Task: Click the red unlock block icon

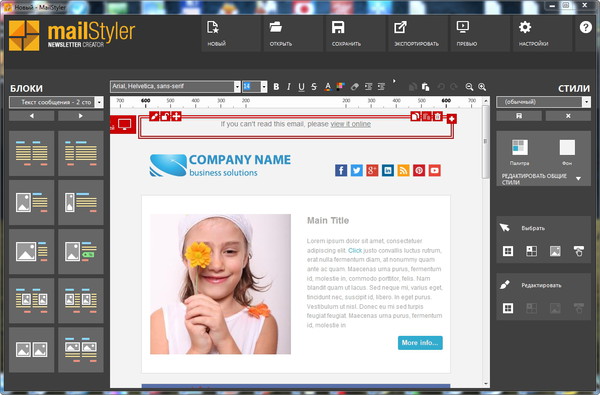Action: coord(165,116)
